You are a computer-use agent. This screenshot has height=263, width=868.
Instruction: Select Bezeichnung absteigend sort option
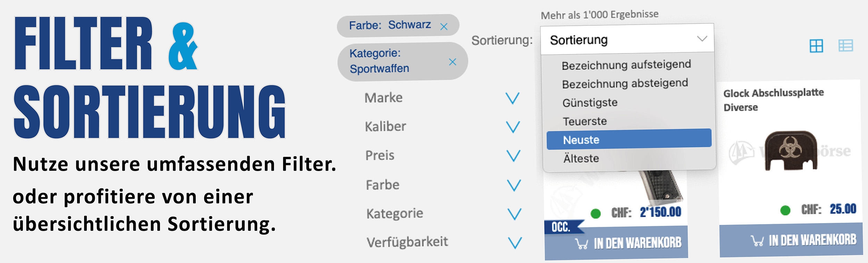coord(625,84)
